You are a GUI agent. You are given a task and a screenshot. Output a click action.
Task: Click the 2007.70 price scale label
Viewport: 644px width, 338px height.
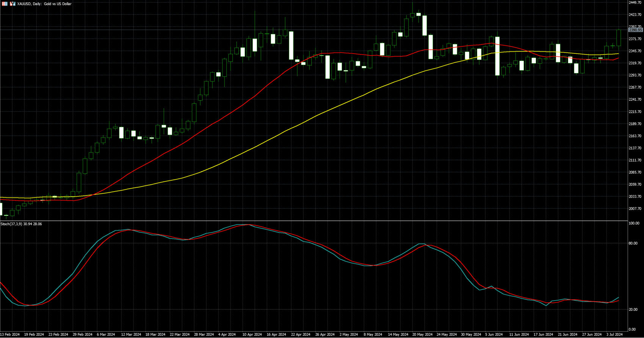[635, 209]
